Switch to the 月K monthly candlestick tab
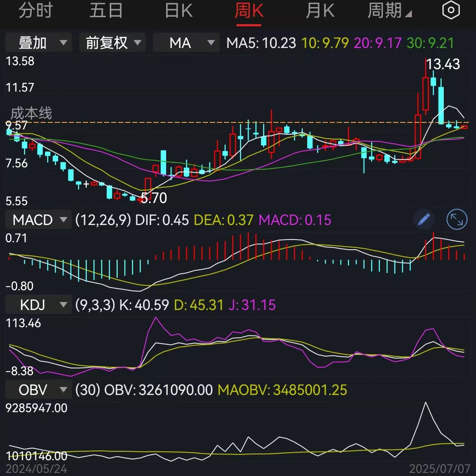The height and width of the screenshot is (476, 476). (320, 10)
